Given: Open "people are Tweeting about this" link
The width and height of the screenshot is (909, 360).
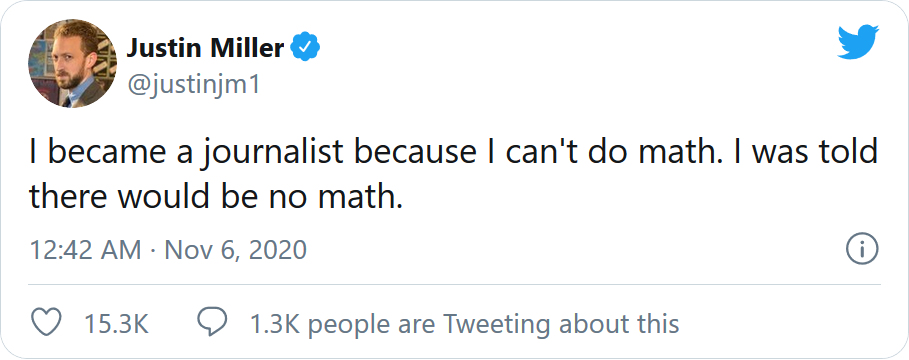Looking at the screenshot, I should pos(493,323).
